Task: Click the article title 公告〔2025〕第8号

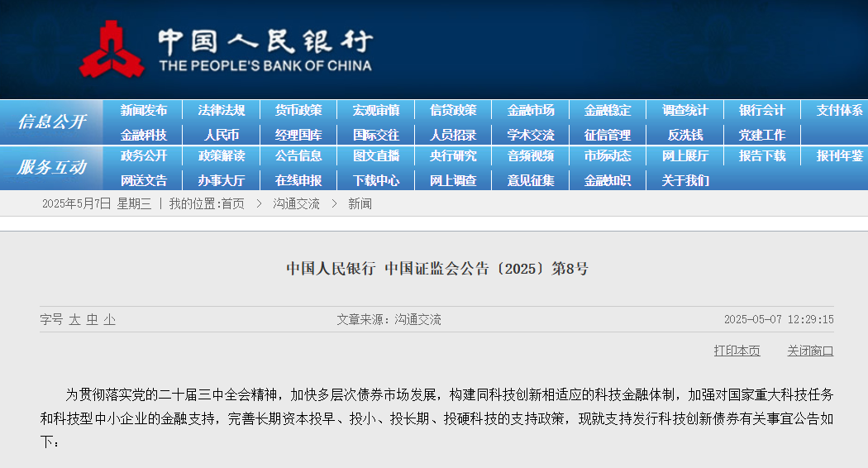Action: point(437,269)
